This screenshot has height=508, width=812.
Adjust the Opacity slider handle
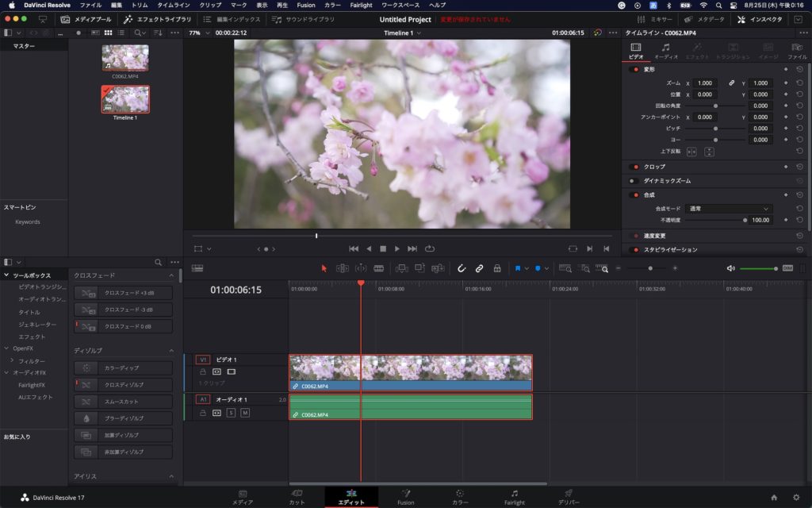745,220
